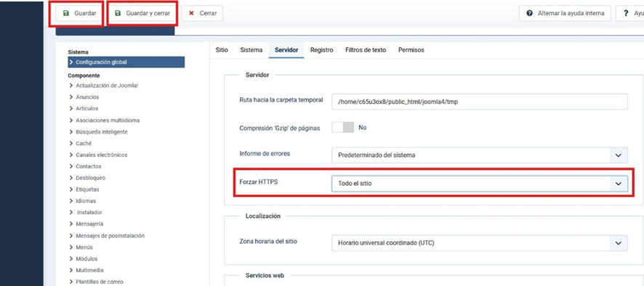Screen dimensions: 644x286
Task: Open the Informe de errores dropdown
Action: (x=480, y=155)
